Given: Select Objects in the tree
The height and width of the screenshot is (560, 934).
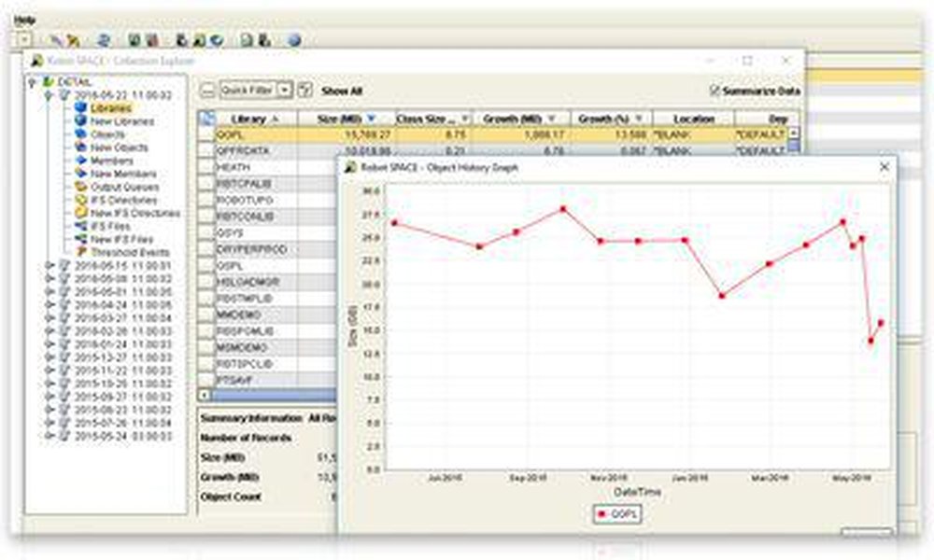Looking at the screenshot, I should coord(107,134).
